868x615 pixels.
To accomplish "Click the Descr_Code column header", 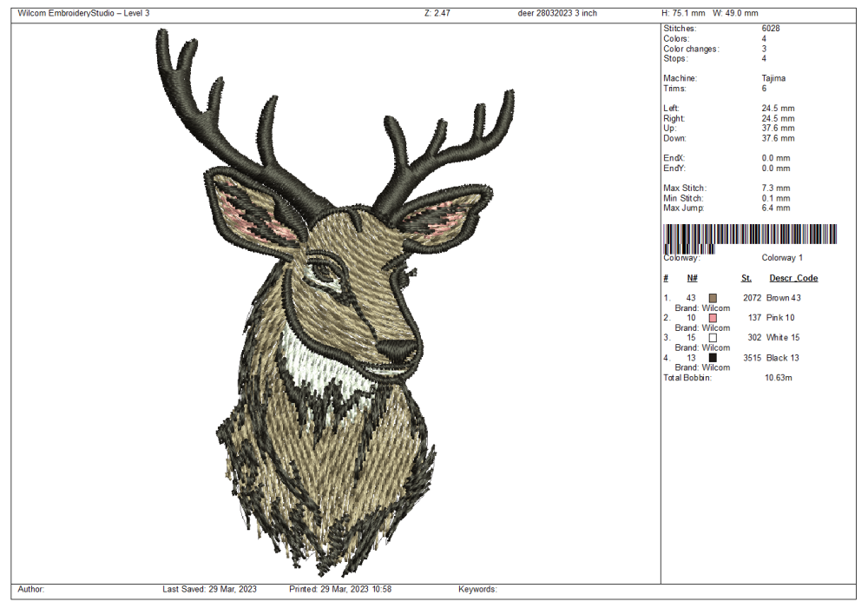I will (x=792, y=279).
